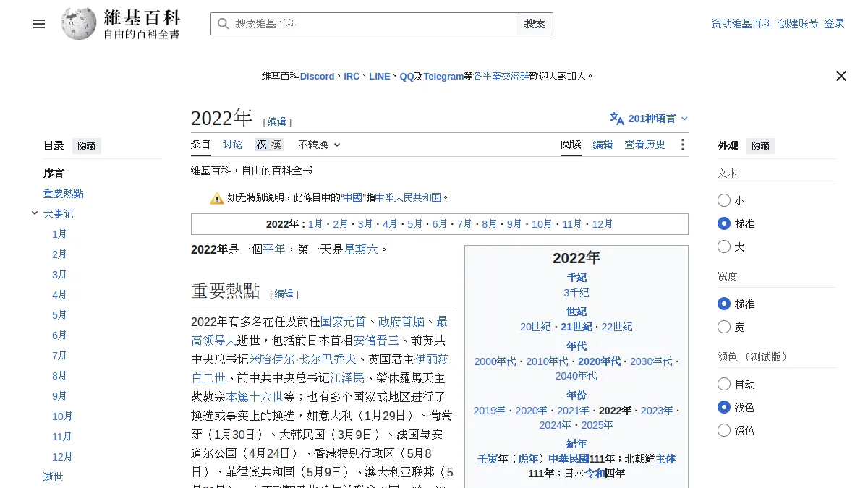Jump to 逝世 in contents sidebar
The width and height of the screenshot is (868, 488).
point(54,477)
